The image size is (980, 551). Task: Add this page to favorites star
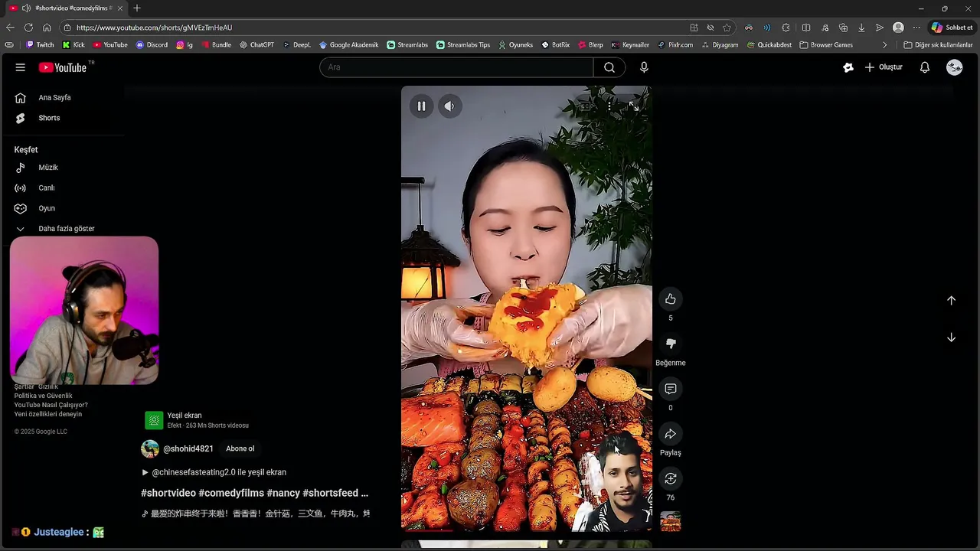coord(727,28)
